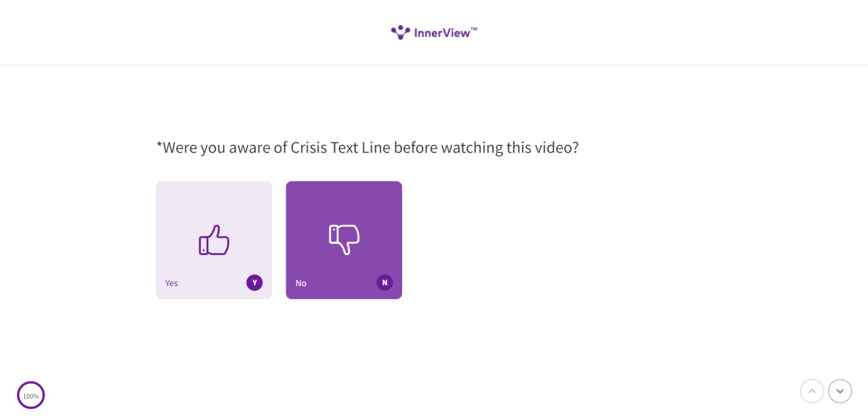Choose the 'No' text label
Screen dimensions: 868x419
301,283
